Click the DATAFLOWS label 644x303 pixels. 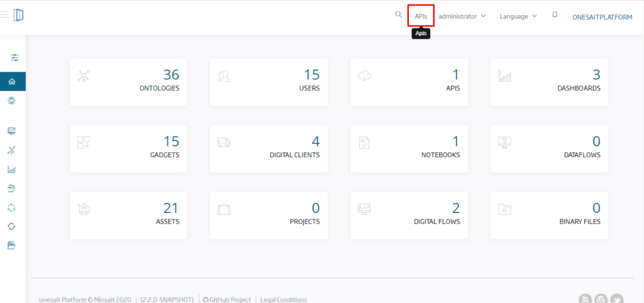pos(582,155)
